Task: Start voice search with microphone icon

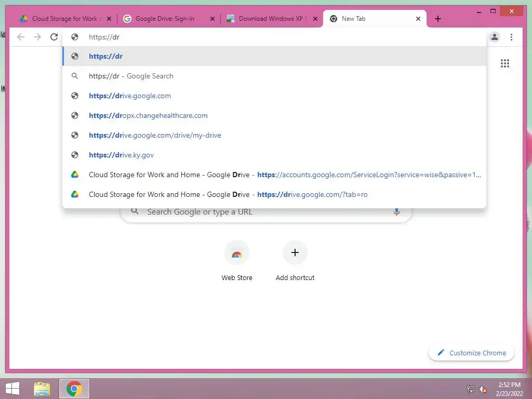Action: 396,212
